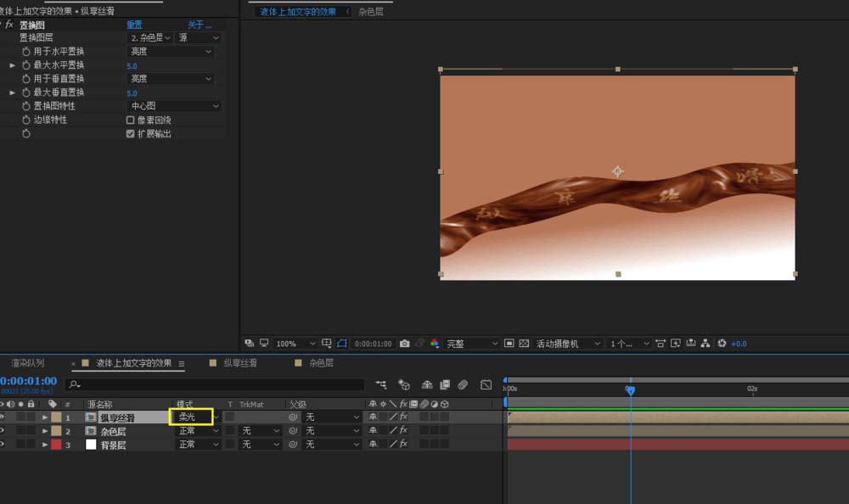The width and height of the screenshot is (849, 504).
Task: Open the graph editor icon
Action: pyautogui.click(x=486, y=384)
